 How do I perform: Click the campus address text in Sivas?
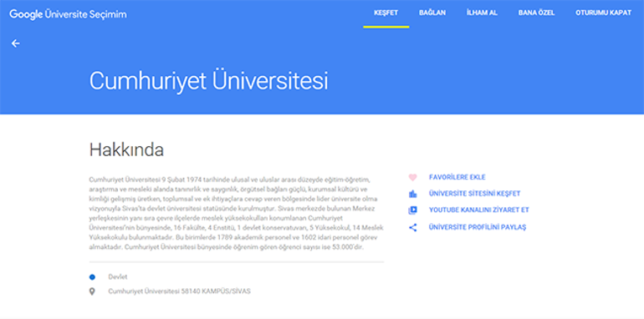coord(179,291)
